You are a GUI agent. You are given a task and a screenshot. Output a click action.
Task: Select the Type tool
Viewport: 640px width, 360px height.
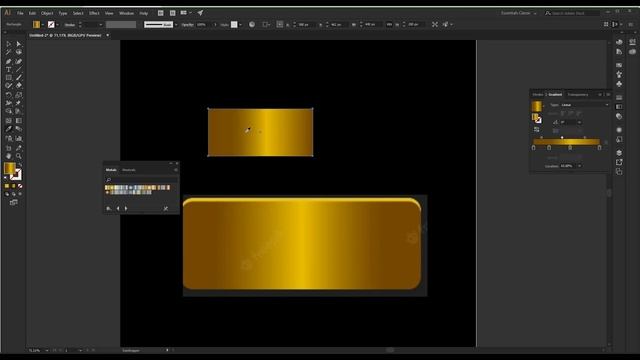point(9,69)
